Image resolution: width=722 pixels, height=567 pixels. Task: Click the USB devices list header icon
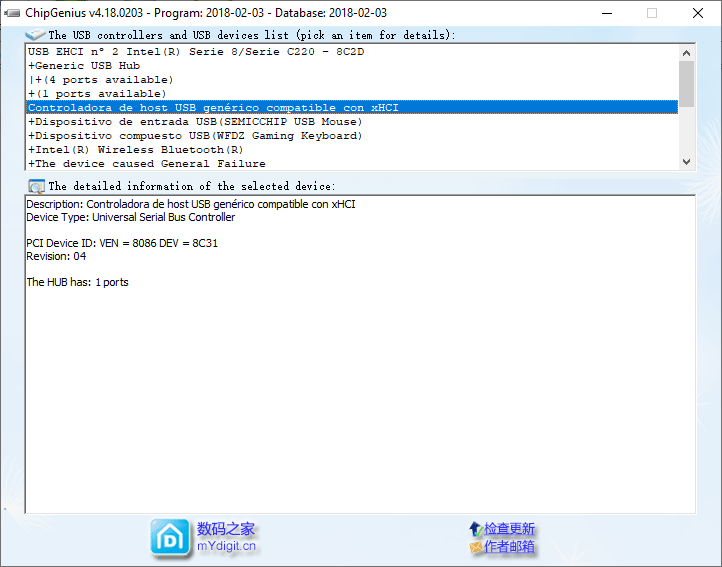tap(36, 34)
